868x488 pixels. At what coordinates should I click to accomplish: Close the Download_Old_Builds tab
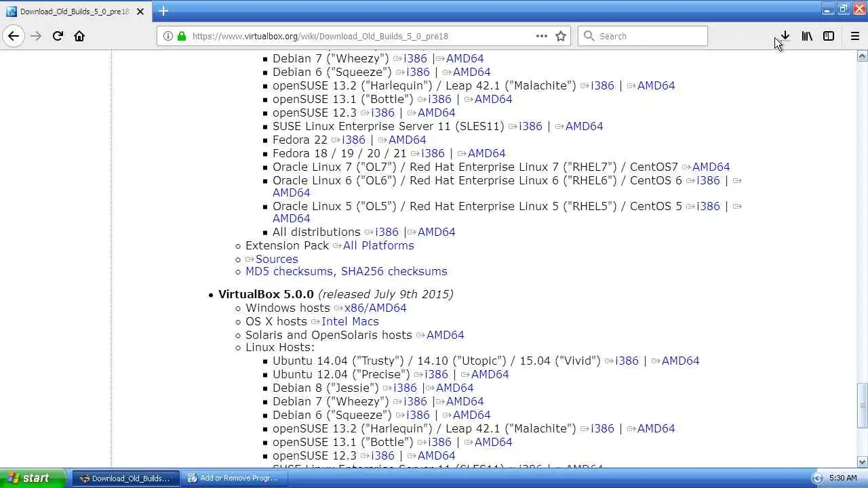(x=140, y=12)
